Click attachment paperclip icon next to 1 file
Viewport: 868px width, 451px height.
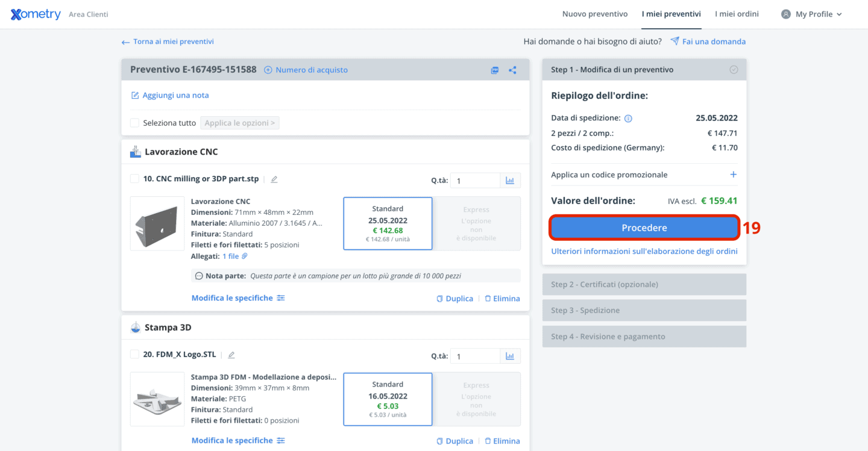[x=245, y=257]
